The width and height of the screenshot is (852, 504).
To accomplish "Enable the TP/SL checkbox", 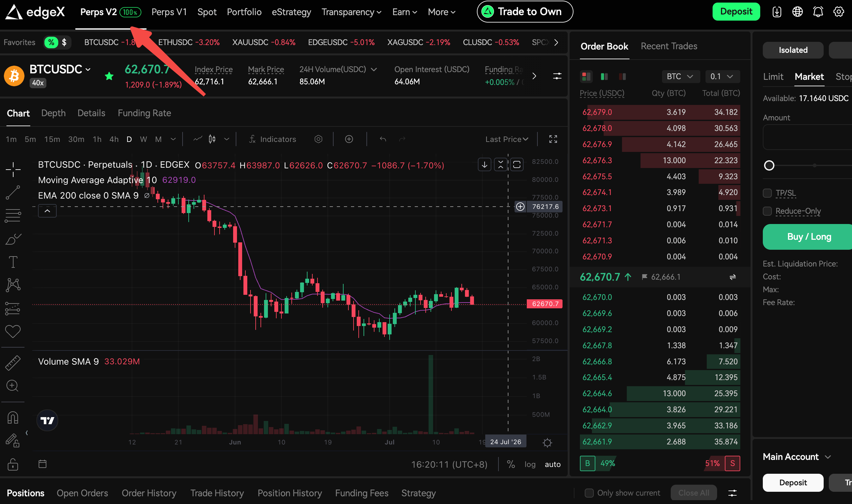I will click(x=767, y=193).
